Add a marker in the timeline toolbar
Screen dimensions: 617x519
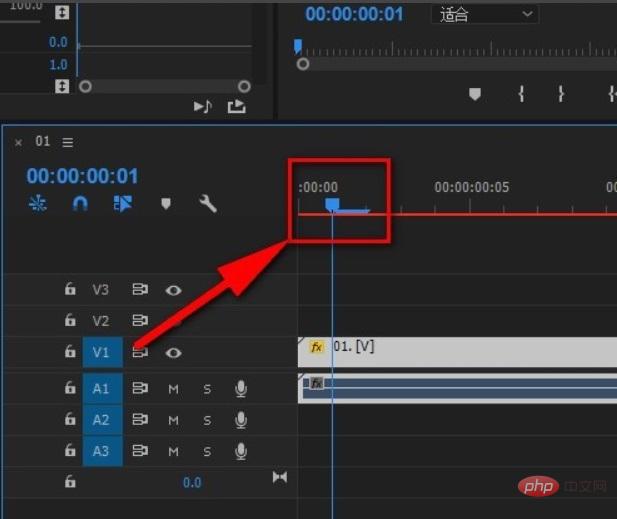coord(166,203)
